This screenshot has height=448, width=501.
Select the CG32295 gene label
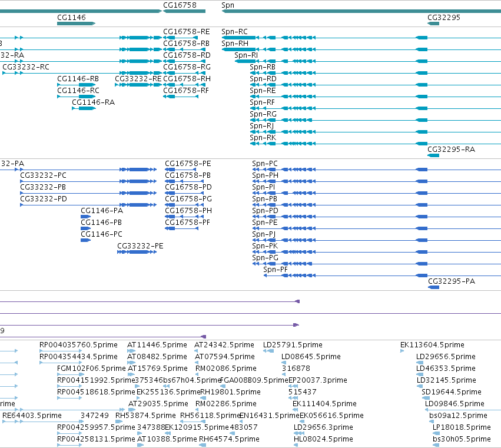click(x=444, y=17)
